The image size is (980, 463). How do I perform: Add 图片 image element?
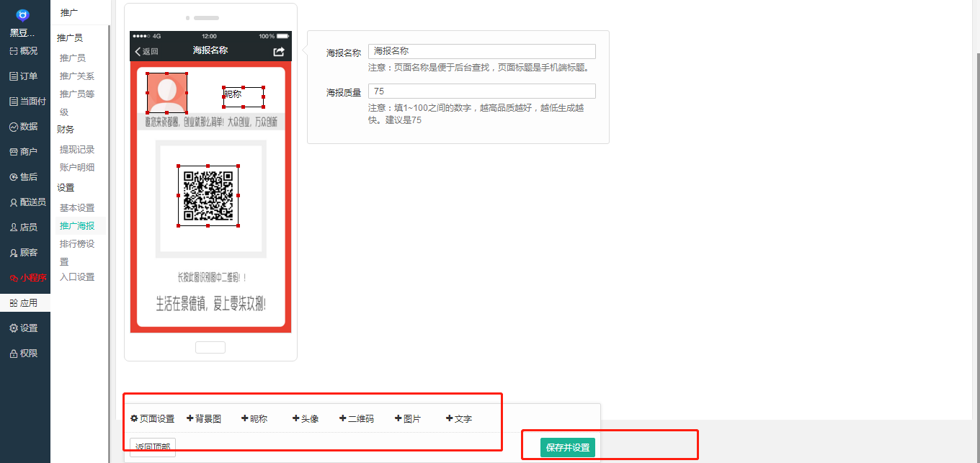tap(408, 418)
